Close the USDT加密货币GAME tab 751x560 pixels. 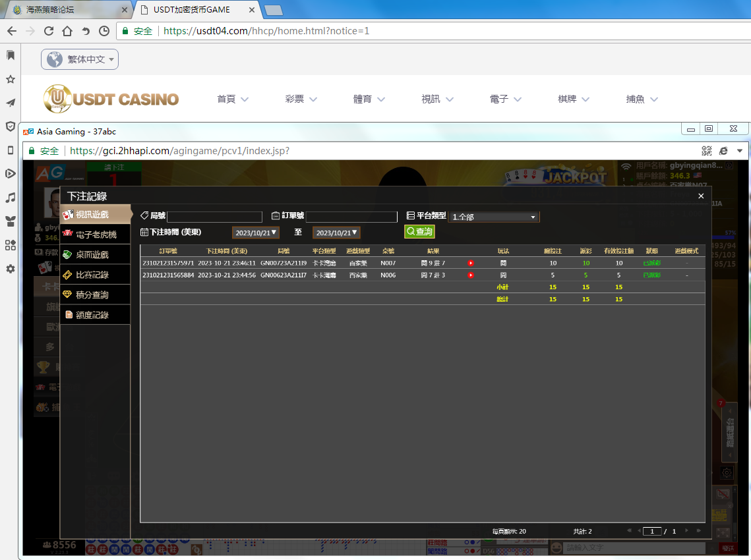(252, 10)
